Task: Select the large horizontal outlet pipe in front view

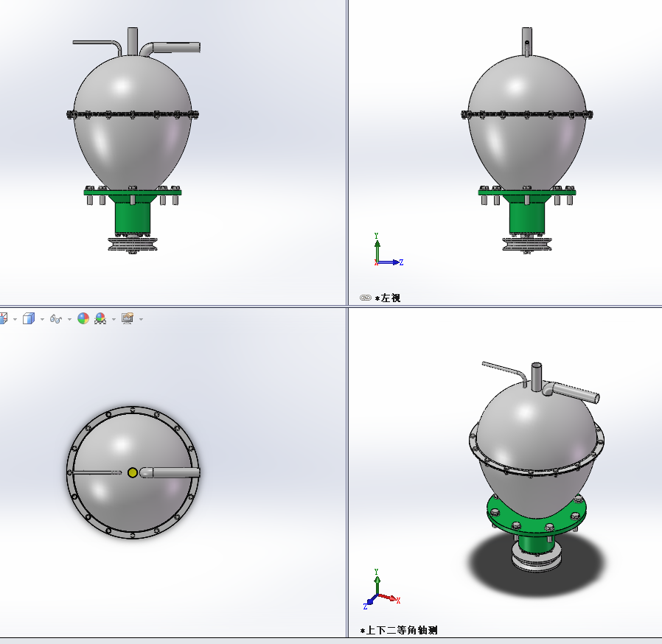Action: pyautogui.click(x=178, y=47)
